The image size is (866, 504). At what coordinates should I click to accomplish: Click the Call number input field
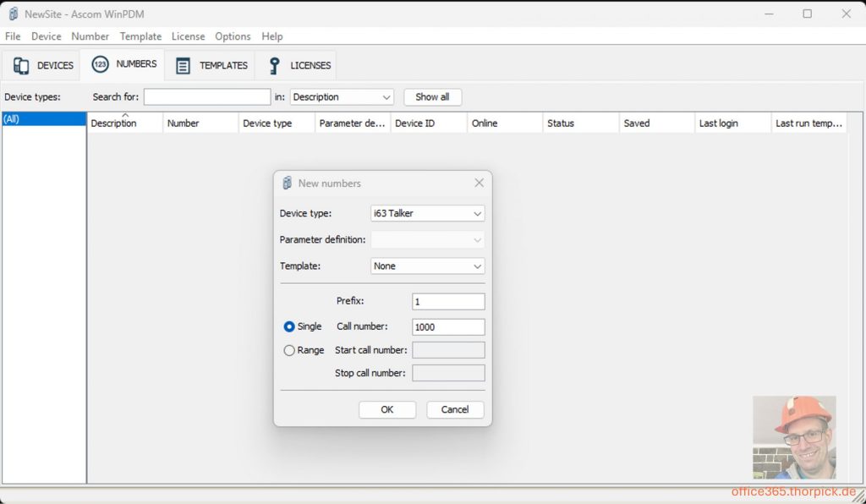[447, 326]
